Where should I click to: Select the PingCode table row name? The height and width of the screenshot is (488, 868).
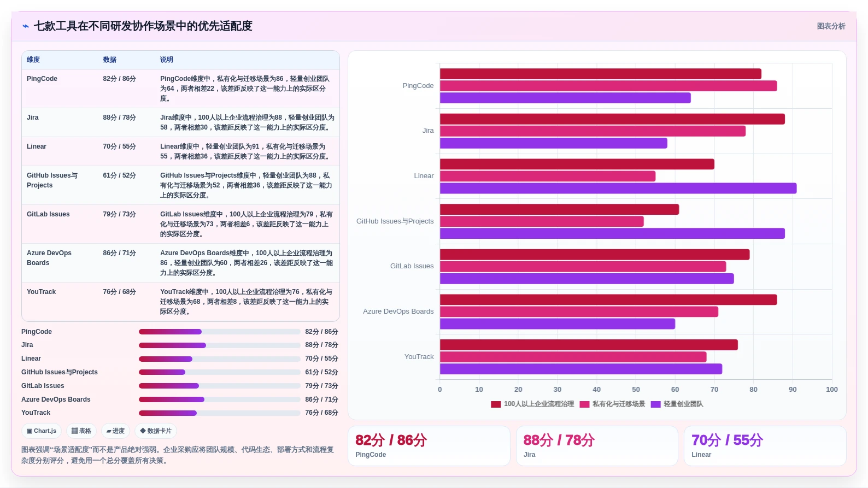(42, 79)
